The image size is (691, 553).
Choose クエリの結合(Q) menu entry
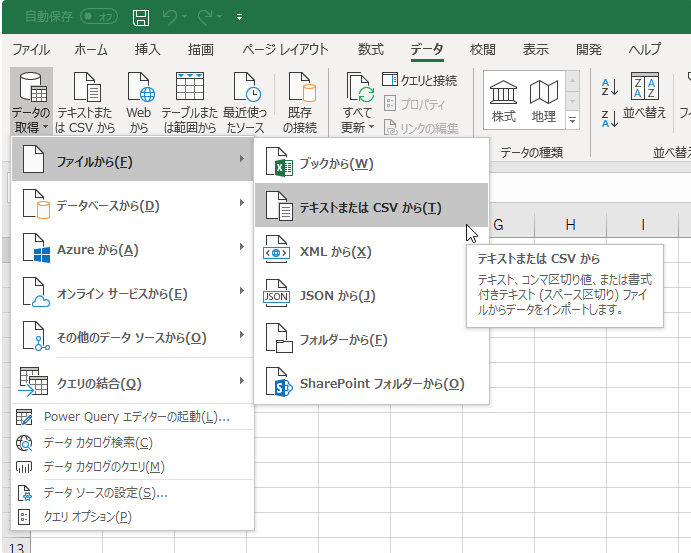coord(133,381)
